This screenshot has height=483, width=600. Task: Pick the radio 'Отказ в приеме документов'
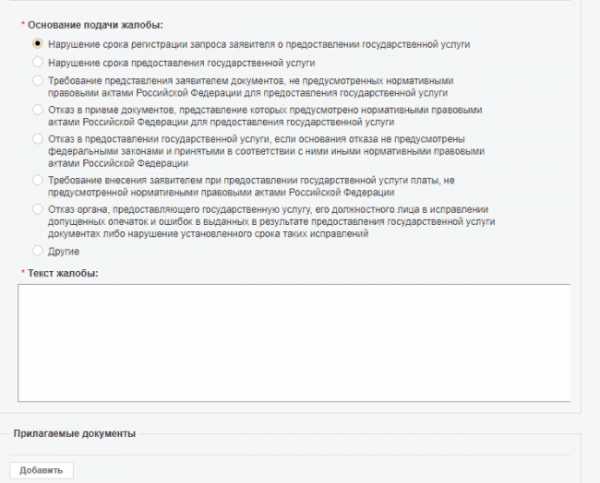coord(38,109)
